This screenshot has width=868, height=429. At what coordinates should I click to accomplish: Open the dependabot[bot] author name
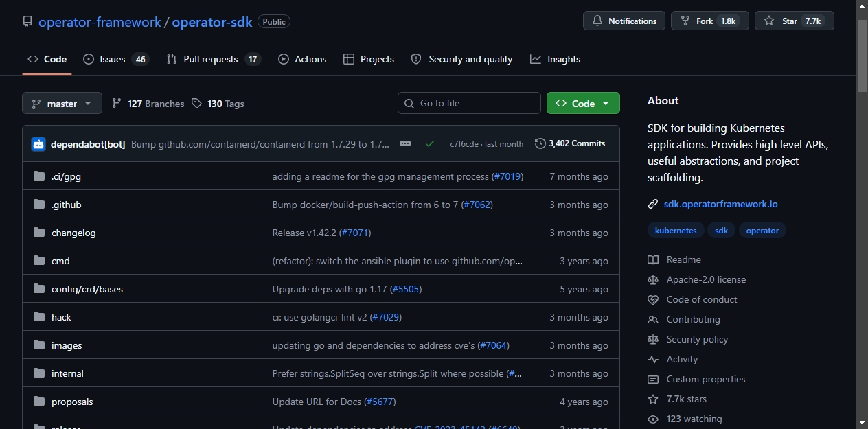(x=88, y=144)
